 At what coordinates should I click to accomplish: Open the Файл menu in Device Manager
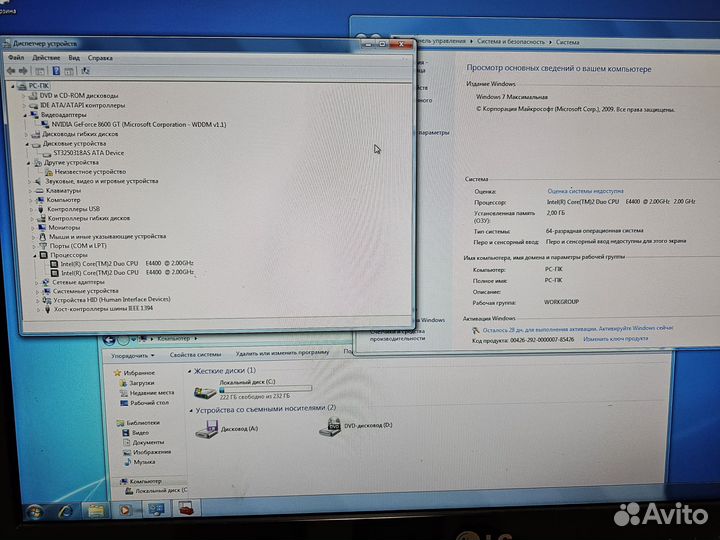tap(16, 57)
